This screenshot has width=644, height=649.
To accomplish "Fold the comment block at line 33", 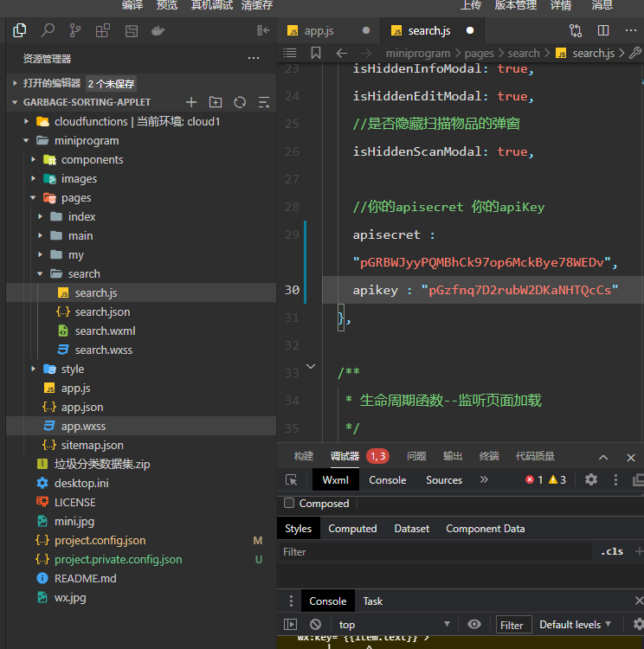I will (311, 367).
